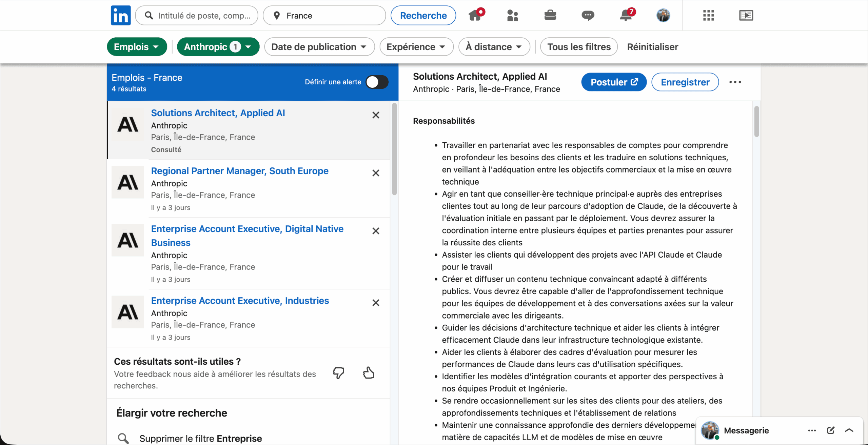The image size is (868, 445).
Task: Click thumbs up feedback icon
Action: (x=369, y=373)
